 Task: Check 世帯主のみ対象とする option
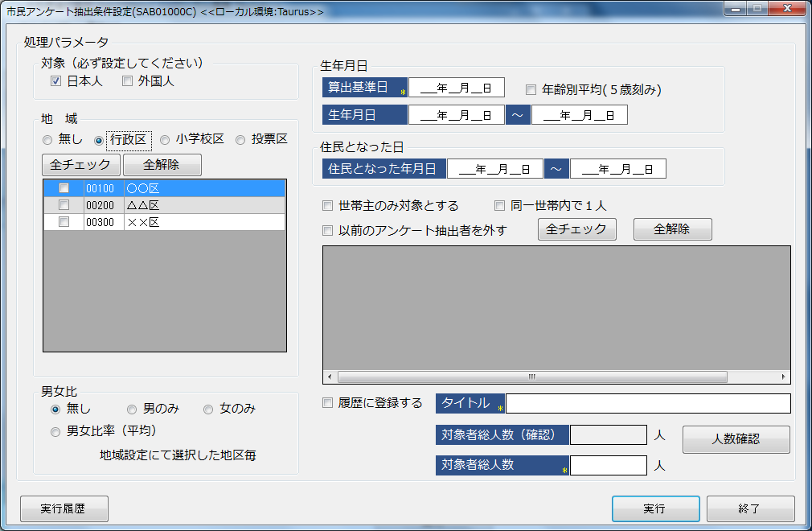pyautogui.click(x=327, y=206)
